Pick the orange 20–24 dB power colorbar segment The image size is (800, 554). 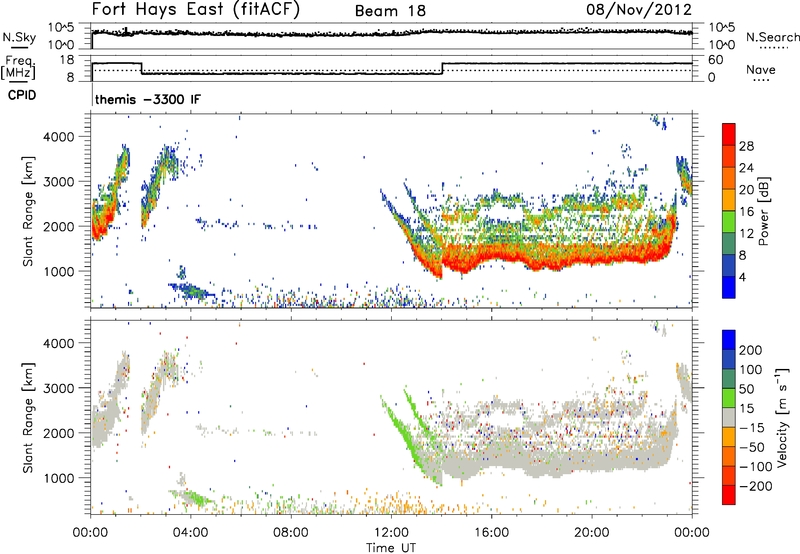click(x=729, y=178)
